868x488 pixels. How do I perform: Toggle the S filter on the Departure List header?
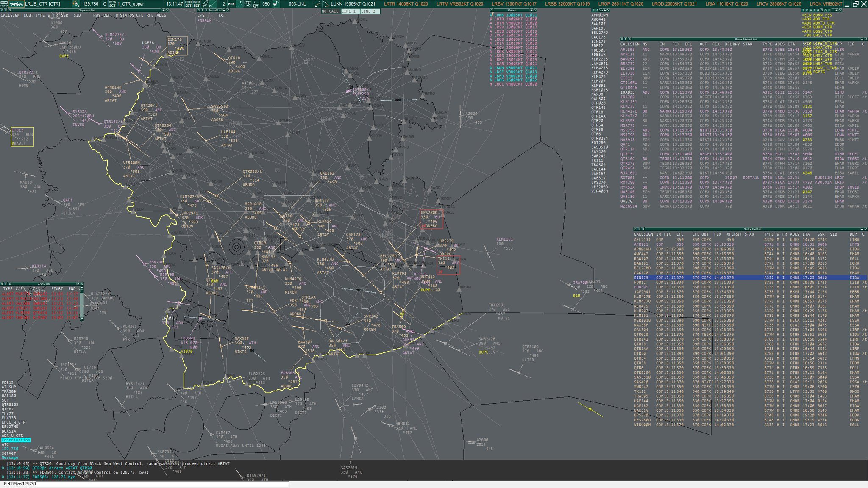[x=10, y=10]
